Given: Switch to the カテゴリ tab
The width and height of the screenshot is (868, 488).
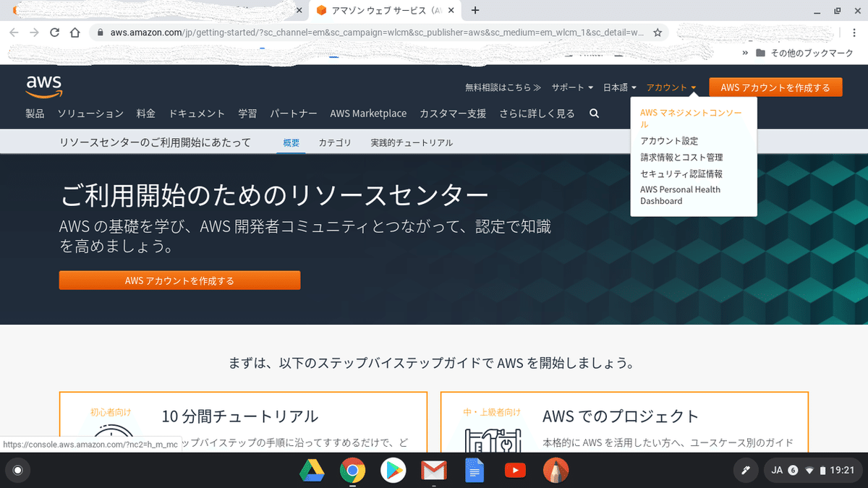Looking at the screenshot, I should [335, 142].
